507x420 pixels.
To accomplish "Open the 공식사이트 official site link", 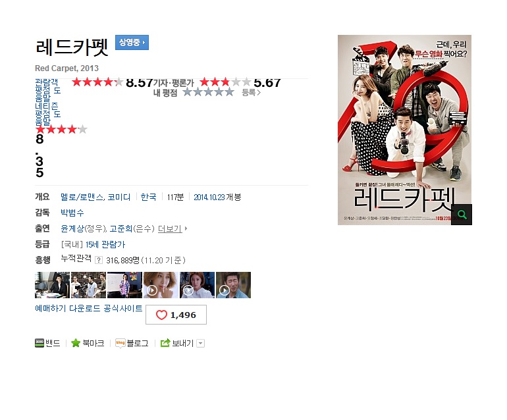I will click(123, 308).
